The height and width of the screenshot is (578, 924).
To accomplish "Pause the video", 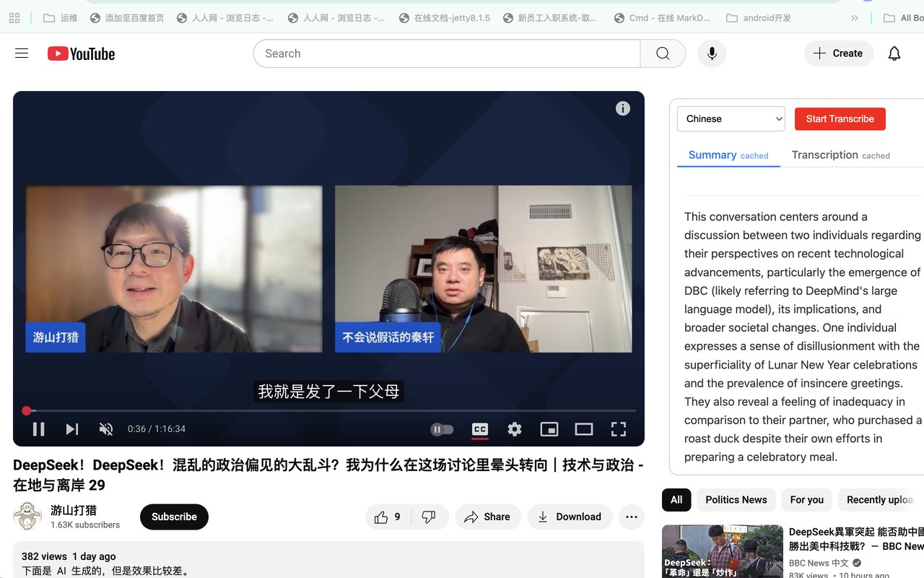I will tap(39, 429).
